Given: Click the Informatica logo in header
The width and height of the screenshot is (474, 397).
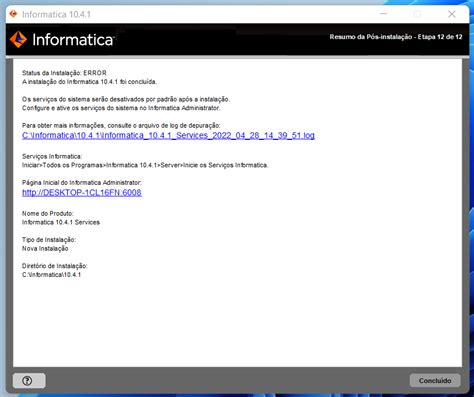Looking at the screenshot, I should pyautogui.click(x=62, y=40).
